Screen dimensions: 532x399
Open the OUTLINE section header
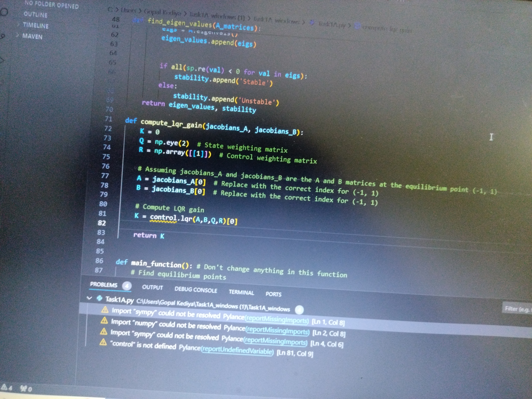point(35,15)
